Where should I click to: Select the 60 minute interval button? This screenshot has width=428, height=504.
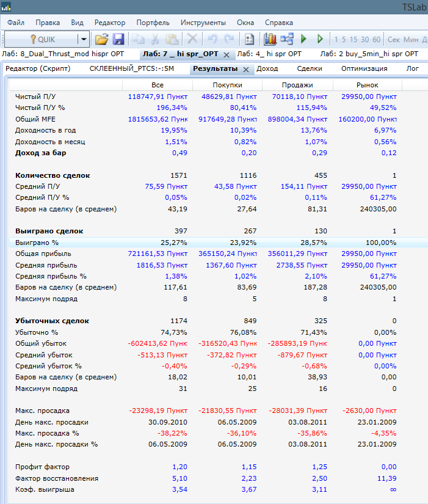(x=376, y=39)
